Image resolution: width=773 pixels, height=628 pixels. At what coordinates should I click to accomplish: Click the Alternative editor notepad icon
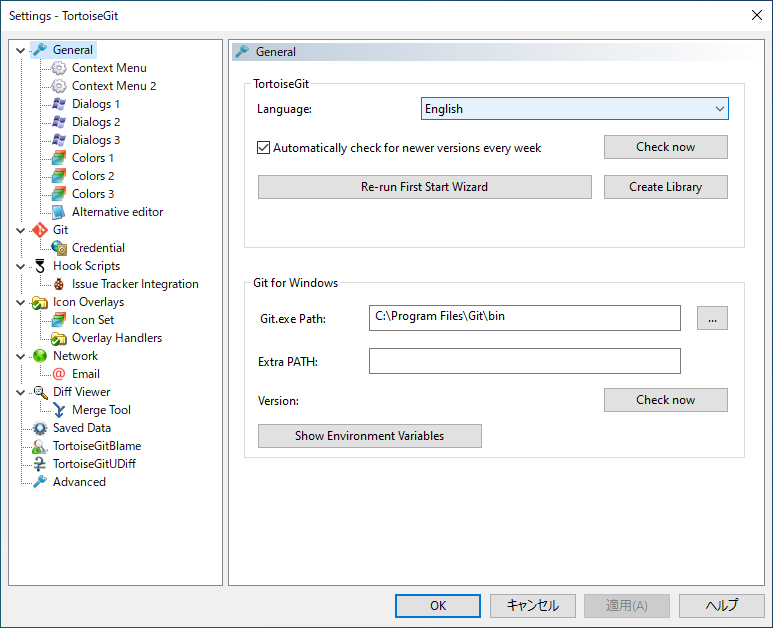59,212
